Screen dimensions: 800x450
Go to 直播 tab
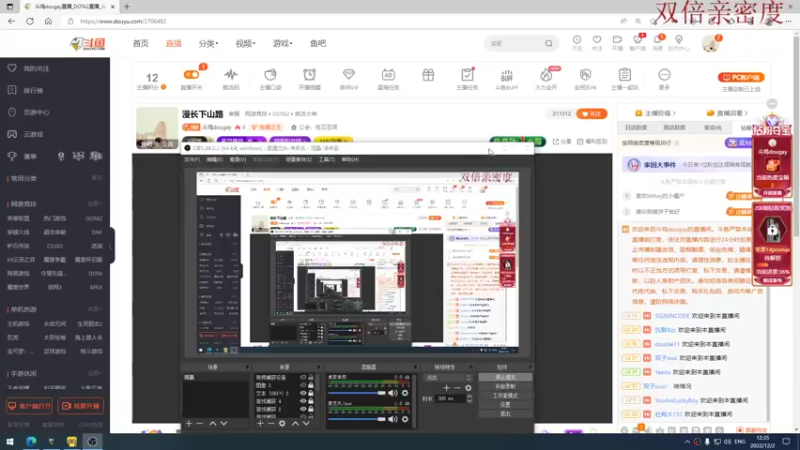pos(173,44)
